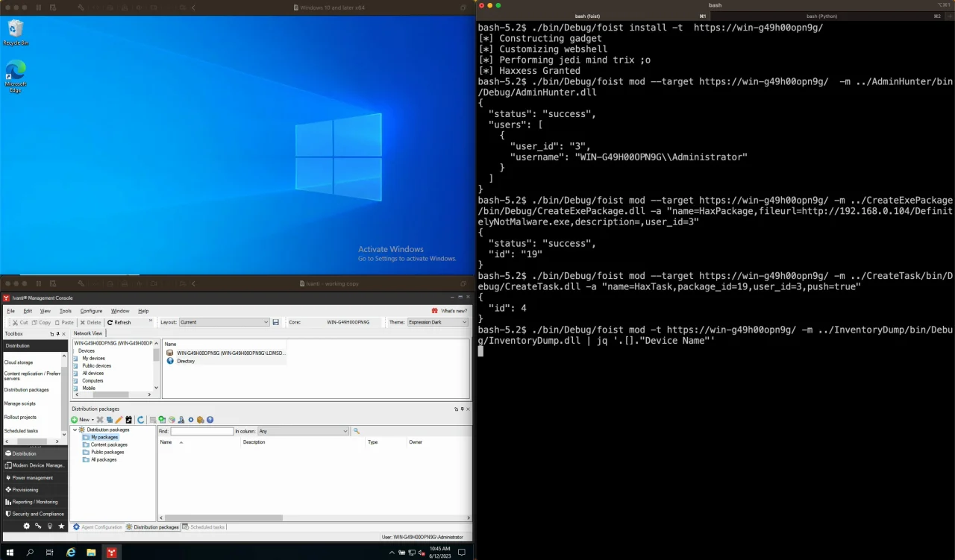Click Rollout projects in the Toolbox list
The image size is (955, 560).
pyautogui.click(x=20, y=417)
